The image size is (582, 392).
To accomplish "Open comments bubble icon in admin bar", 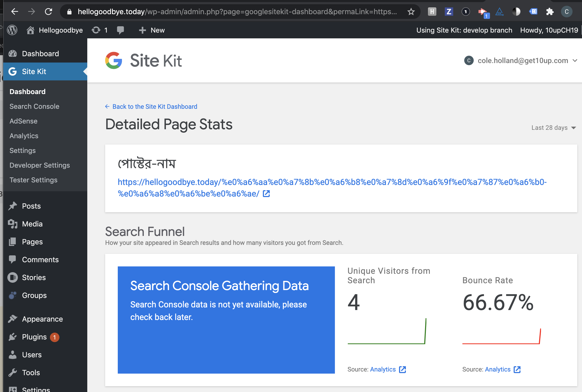I will click(x=120, y=30).
